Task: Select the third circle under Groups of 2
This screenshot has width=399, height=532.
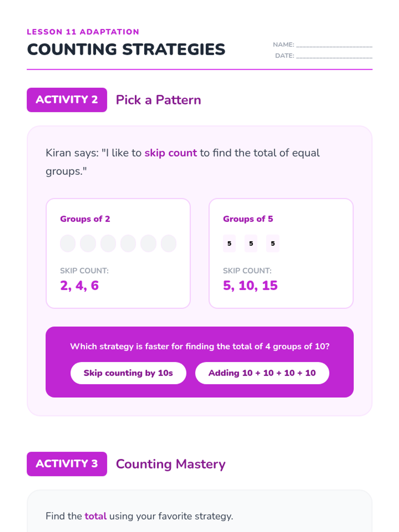Action: point(108,243)
